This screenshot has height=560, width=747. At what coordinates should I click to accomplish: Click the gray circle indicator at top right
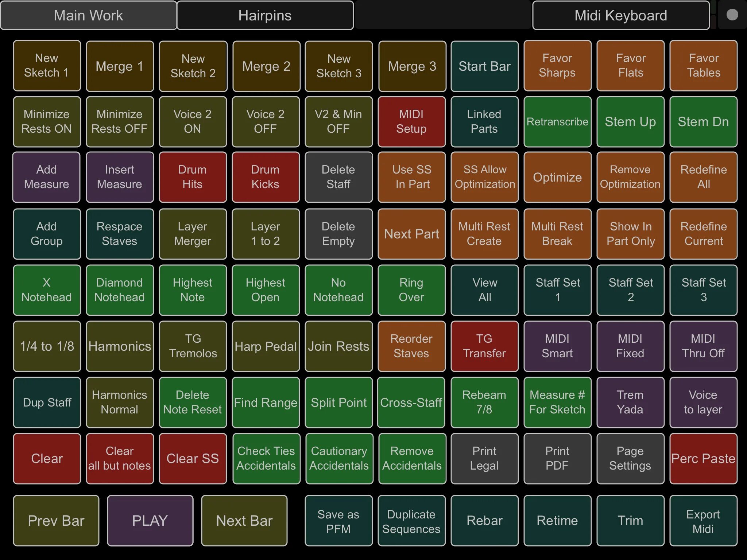[732, 15]
